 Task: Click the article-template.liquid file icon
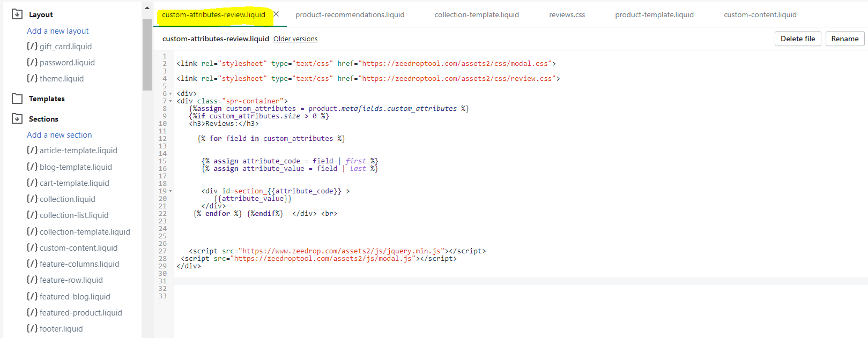[32, 151]
